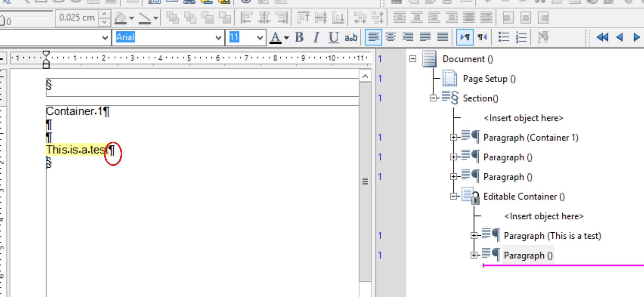Align objects to vertical middle
644x297 pixels.
pyautogui.click(x=320, y=18)
